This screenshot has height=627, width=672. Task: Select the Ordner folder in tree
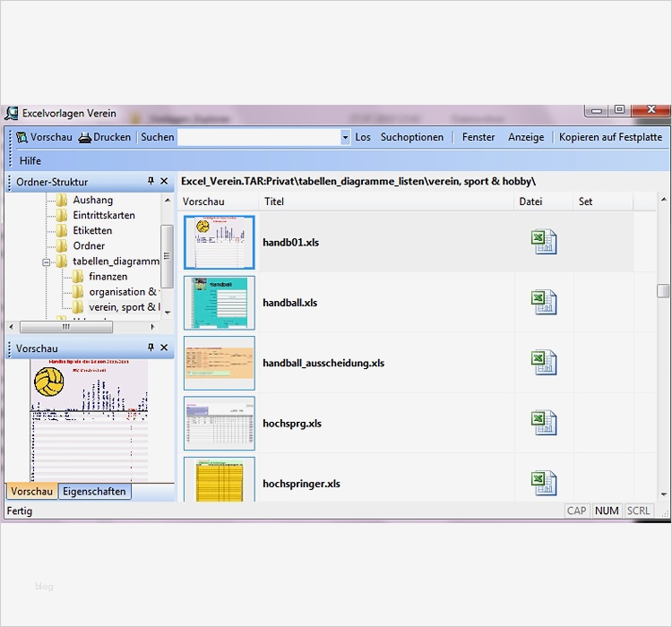pyautogui.click(x=89, y=246)
